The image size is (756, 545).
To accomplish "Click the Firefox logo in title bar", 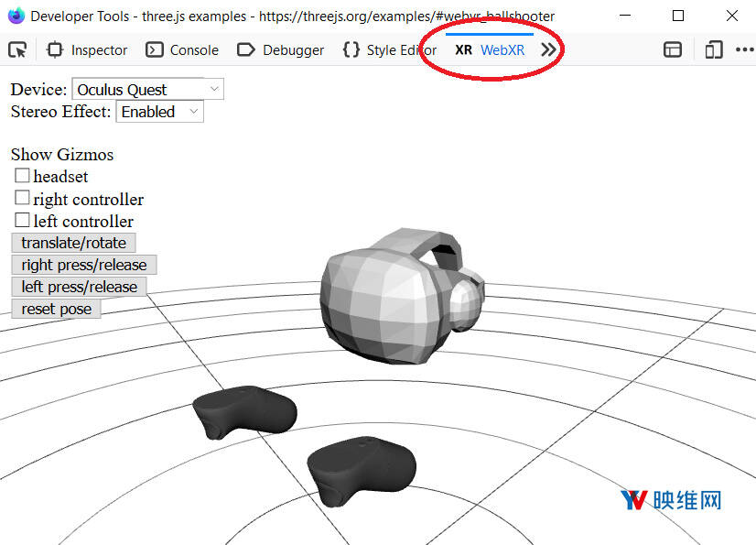I will coord(16,16).
